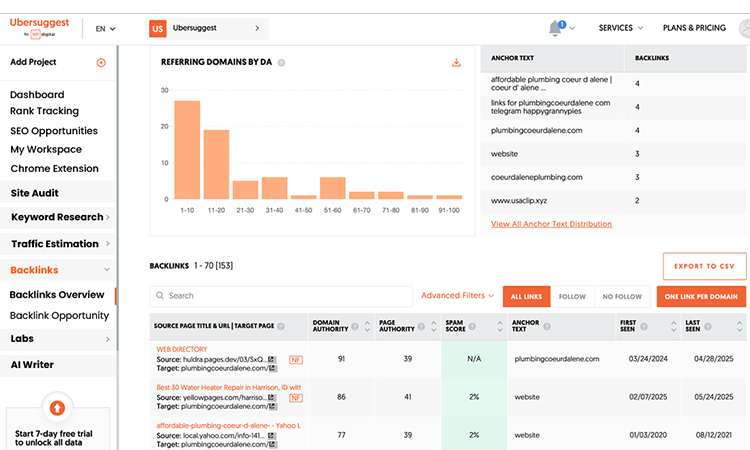Image resolution: width=750 pixels, height=450 pixels.
Task: Sort by Last Seen column arrows
Action: click(739, 326)
